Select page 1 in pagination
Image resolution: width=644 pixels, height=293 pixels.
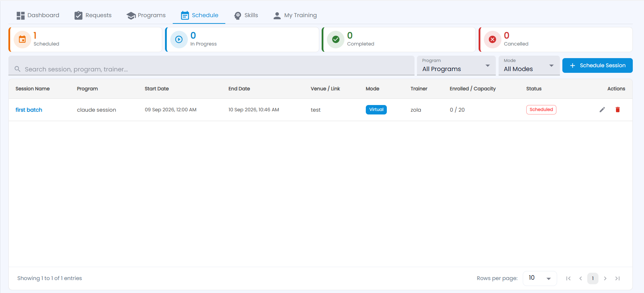tap(593, 278)
